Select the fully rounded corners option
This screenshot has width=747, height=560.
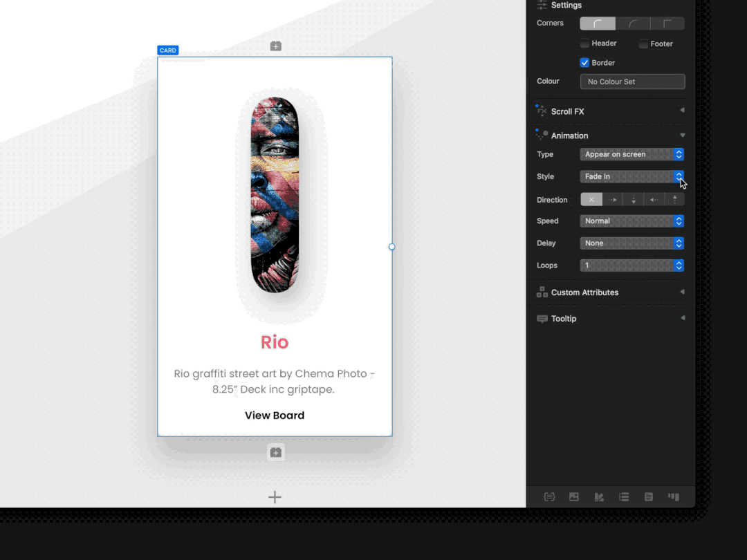pos(633,24)
